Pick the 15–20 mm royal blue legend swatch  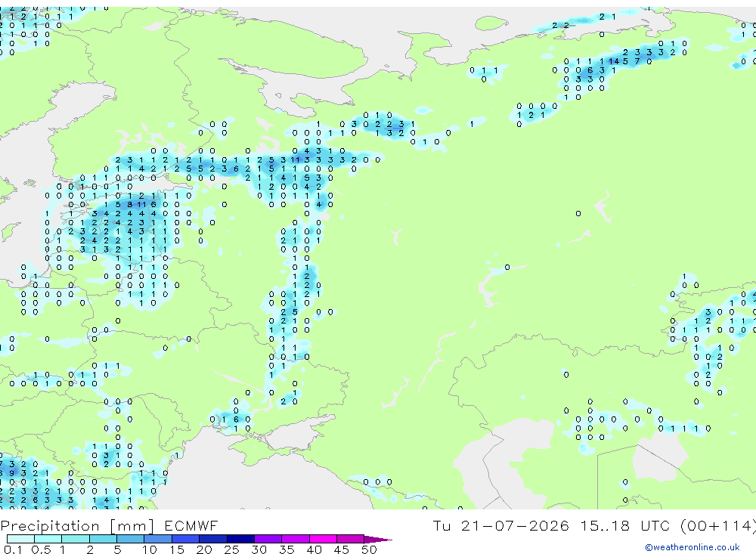click(x=185, y=539)
